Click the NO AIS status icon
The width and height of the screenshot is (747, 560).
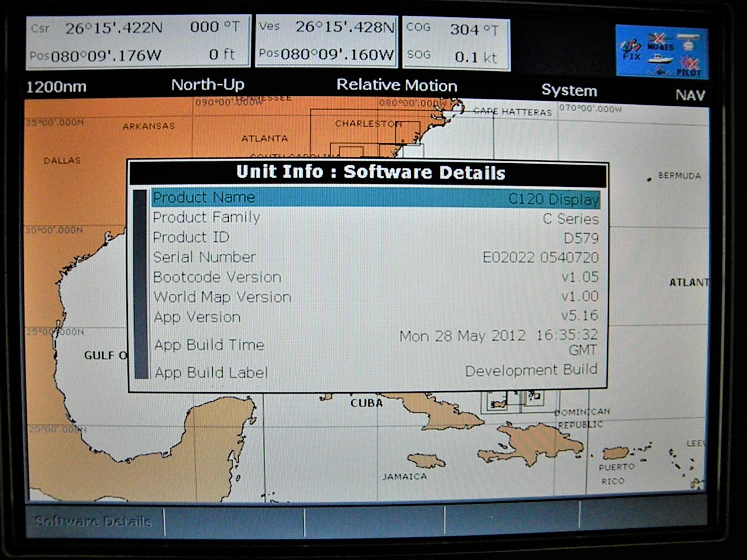659,42
